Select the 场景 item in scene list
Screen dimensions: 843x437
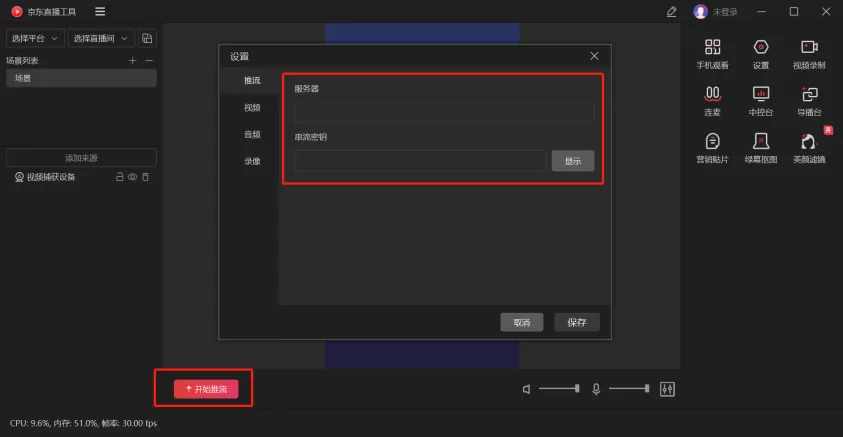pos(81,78)
